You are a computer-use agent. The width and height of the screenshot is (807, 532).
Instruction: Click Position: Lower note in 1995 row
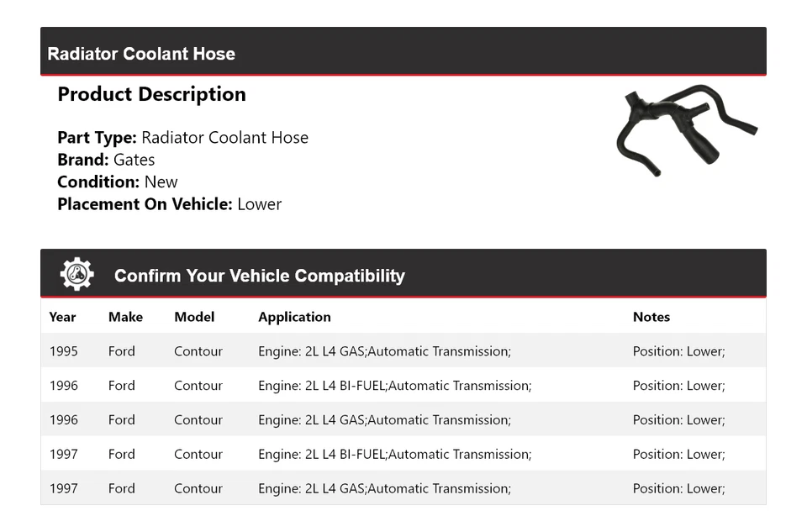[x=678, y=351]
